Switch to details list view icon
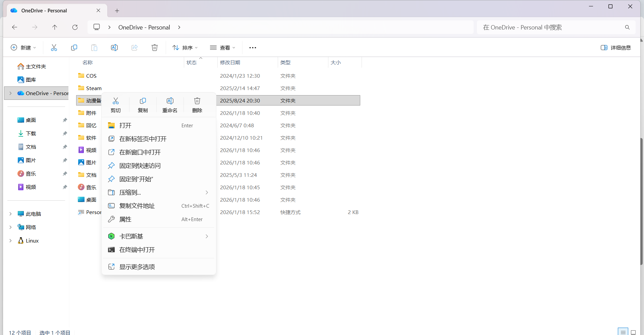This screenshot has width=644, height=335. [623, 332]
